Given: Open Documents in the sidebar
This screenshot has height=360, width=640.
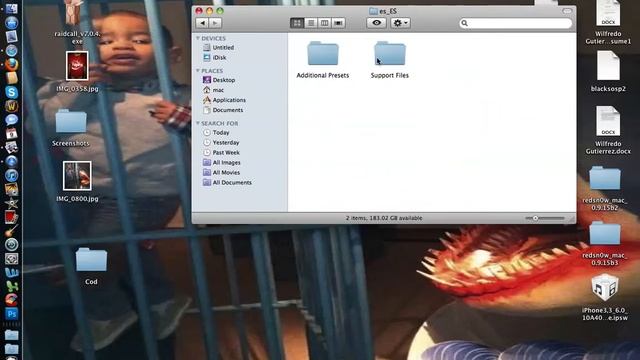Looking at the screenshot, I should 223,110.
